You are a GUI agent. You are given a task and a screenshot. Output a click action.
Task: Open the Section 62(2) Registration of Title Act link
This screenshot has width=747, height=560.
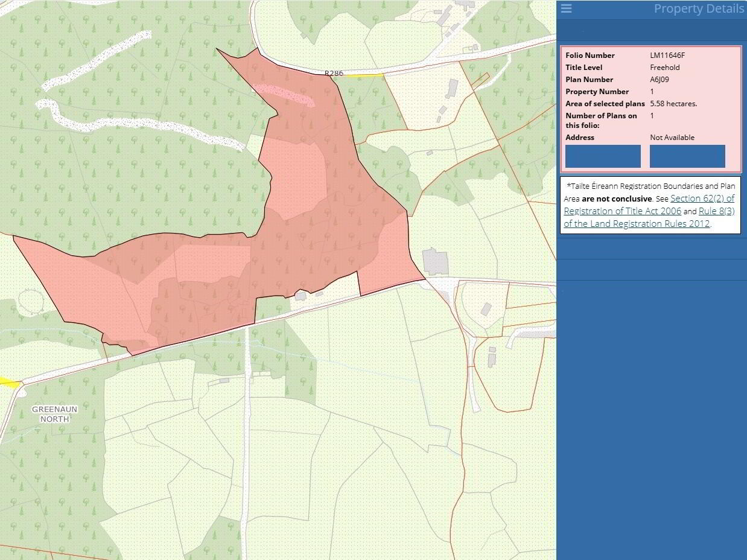(649, 205)
